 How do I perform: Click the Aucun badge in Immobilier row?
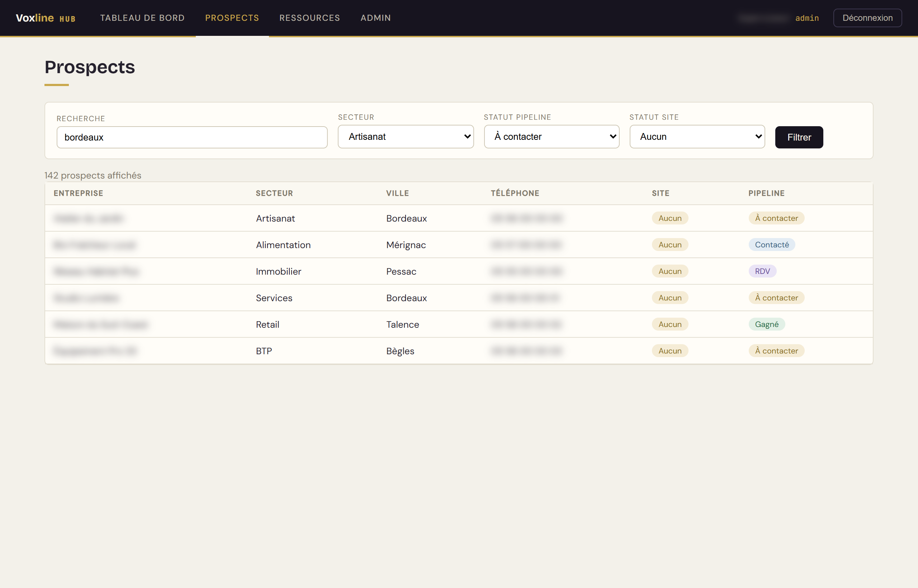pyautogui.click(x=670, y=271)
